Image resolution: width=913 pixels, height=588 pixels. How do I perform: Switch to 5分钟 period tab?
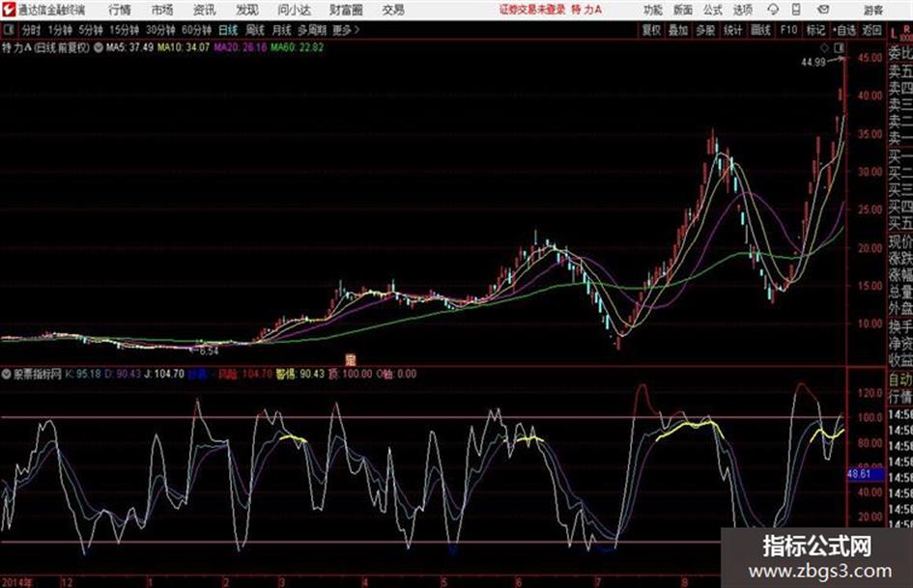(x=91, y=30)
